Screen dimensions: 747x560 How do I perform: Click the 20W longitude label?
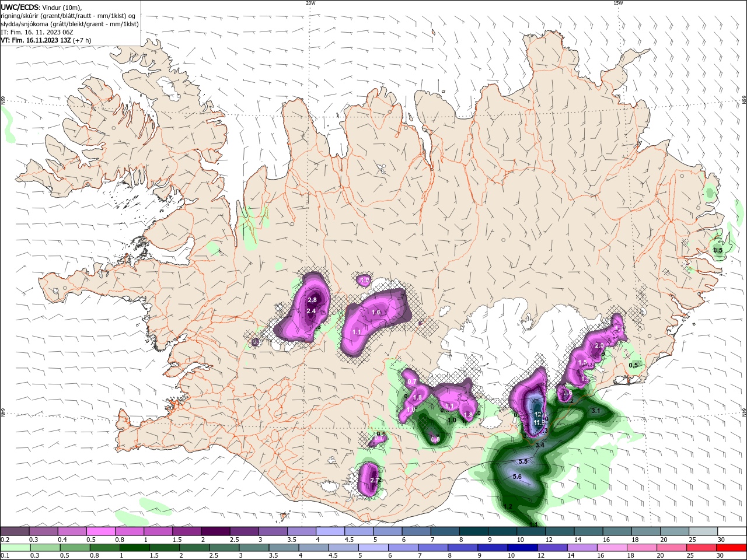click(x=310, y=3)
